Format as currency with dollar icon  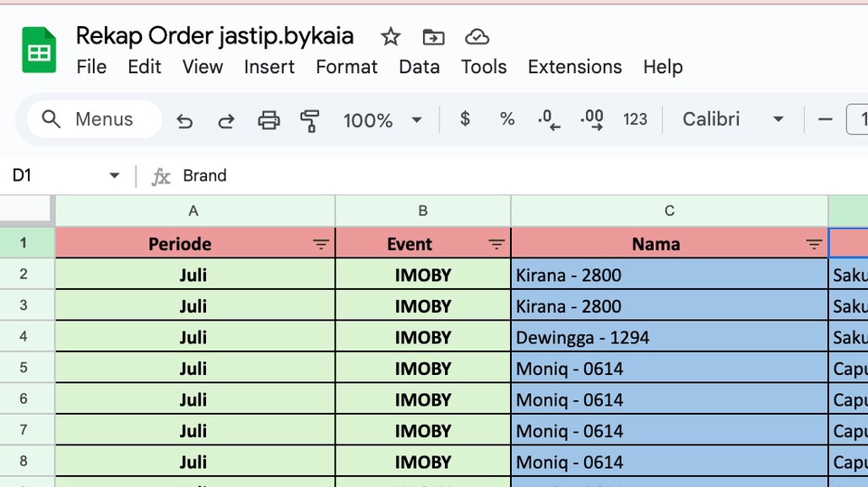(x=465, y=119)
